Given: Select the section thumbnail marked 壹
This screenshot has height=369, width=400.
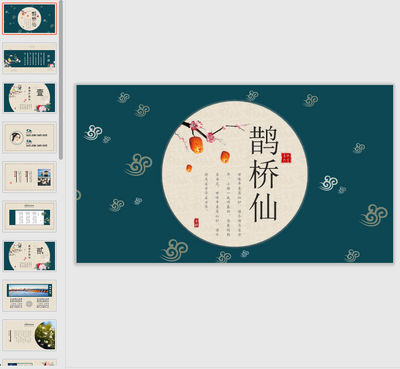Looking at the screenshot, I should (x=29, y=98).
